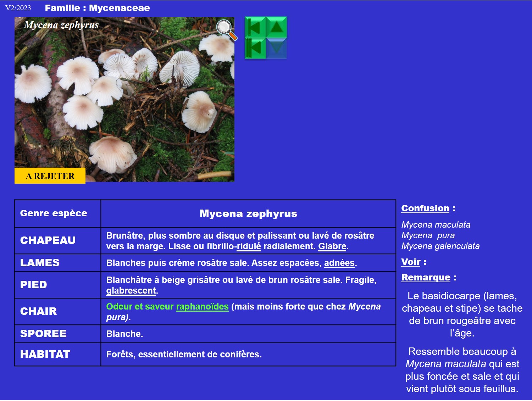Click the lower skip-back button with double bar

tap(255, 48)
